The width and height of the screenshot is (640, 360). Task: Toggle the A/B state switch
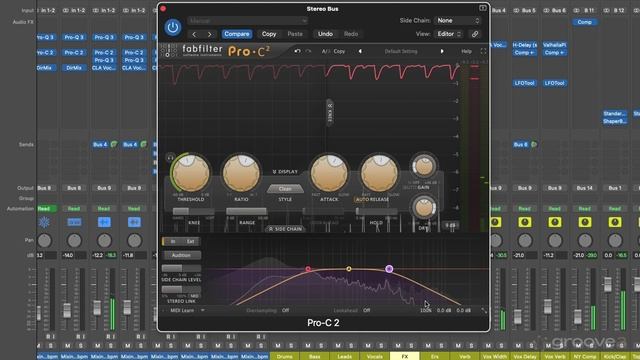pos(325,51)
